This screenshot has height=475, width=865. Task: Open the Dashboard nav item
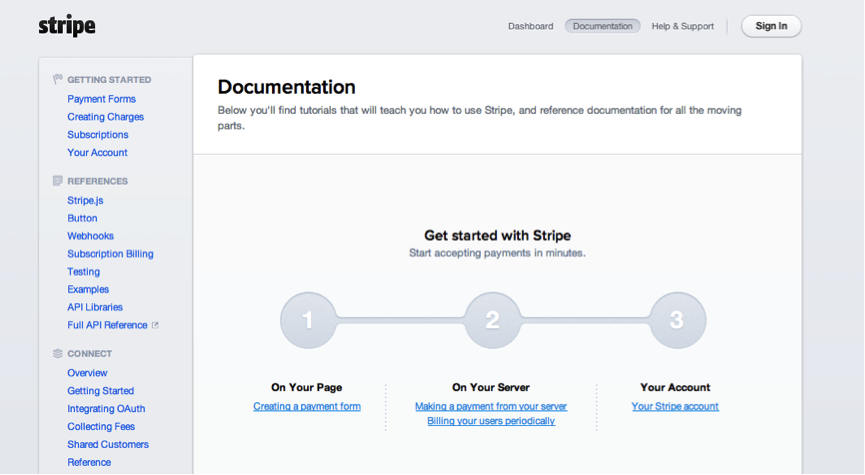pos(531,26)
